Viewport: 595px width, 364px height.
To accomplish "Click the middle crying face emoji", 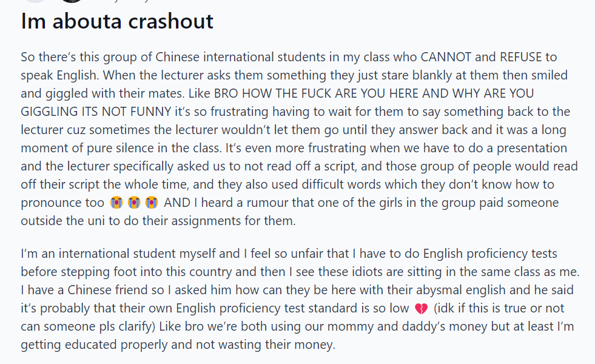I will coord(134,203).
